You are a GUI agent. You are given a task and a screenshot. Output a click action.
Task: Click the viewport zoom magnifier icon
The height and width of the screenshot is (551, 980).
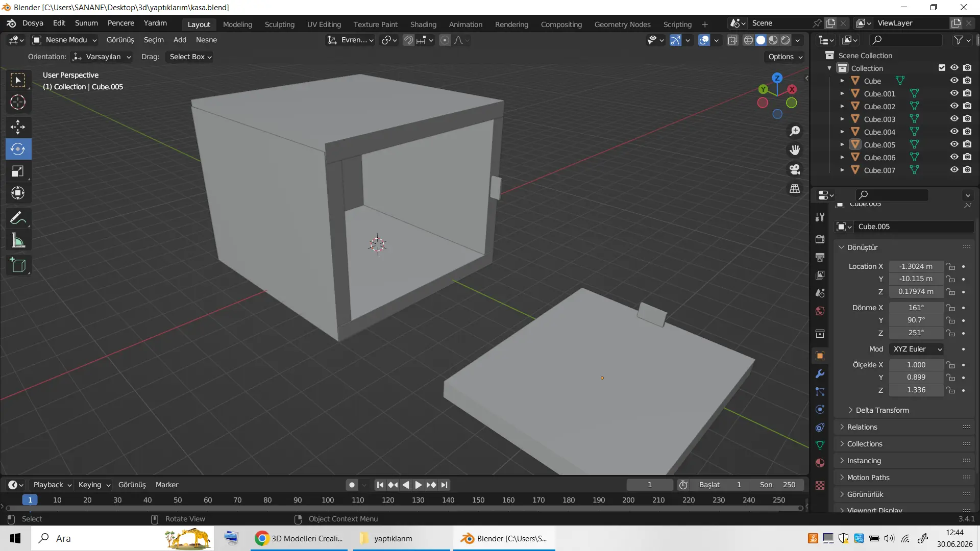pos(795,131)
